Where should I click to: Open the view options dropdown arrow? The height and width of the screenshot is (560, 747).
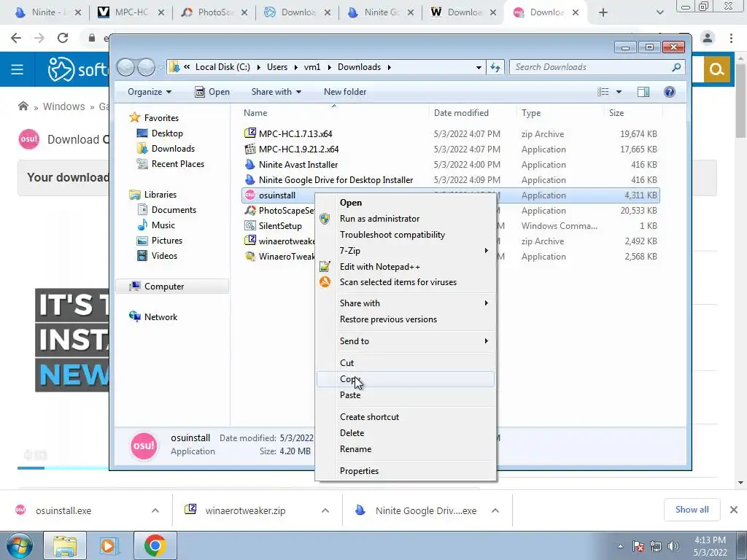[x=619, y=91]
